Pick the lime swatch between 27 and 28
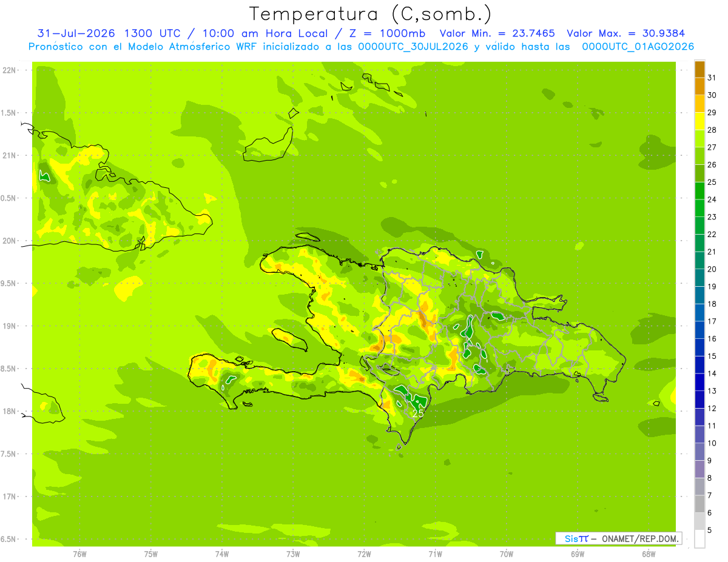Image resolution: width=728 pixels, height=562 pixels. (699, 139)
